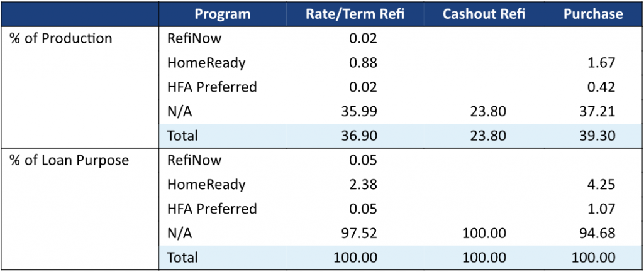Select the 0.05 RefiNow Rate/Term value
Screen dimensions: 644x272
pos(363,160)
